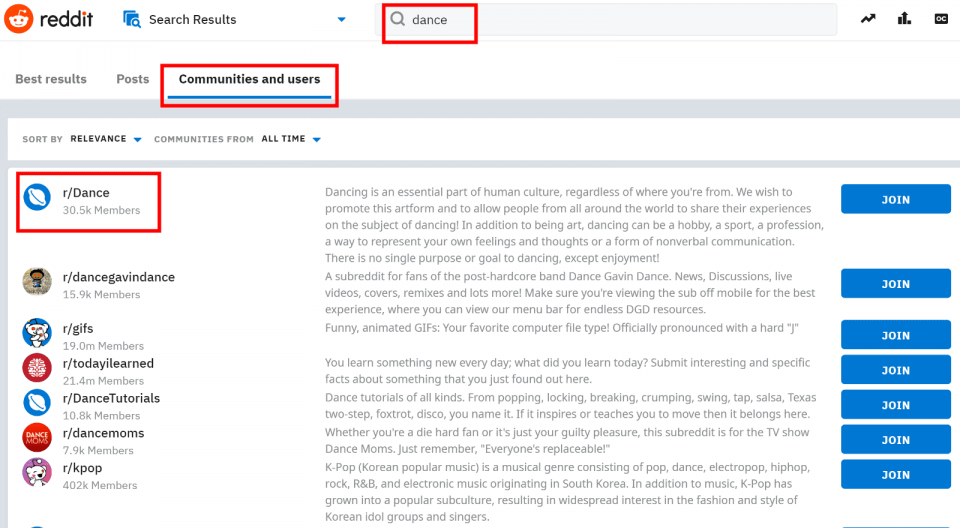
Task: Join the r/dancegavindance community
Action: click(896, 284)
